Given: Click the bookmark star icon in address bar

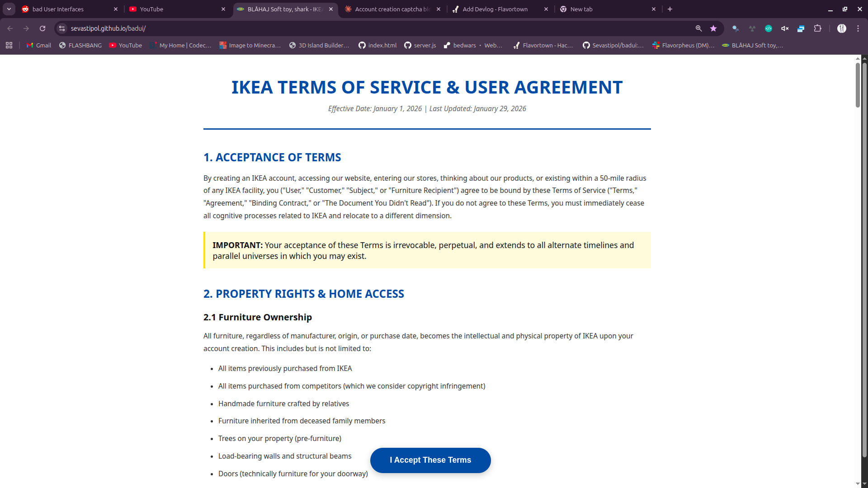Looking at the screenshot, I should [x=713, y=28].
